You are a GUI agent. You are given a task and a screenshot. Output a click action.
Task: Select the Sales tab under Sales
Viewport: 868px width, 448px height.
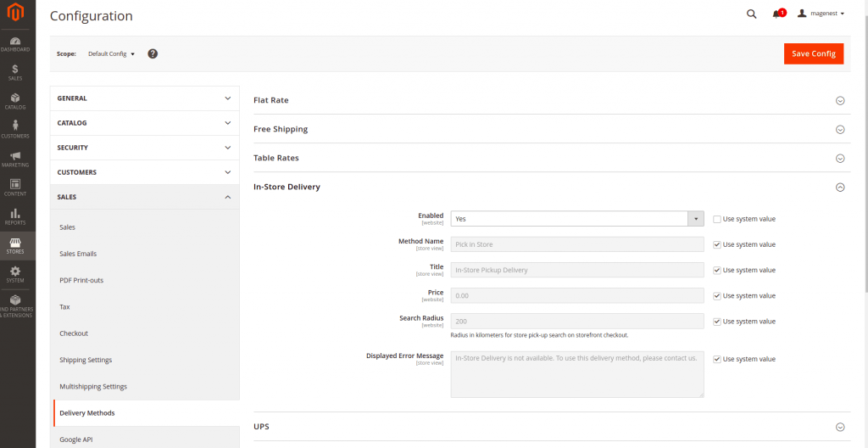pos(146,227)
